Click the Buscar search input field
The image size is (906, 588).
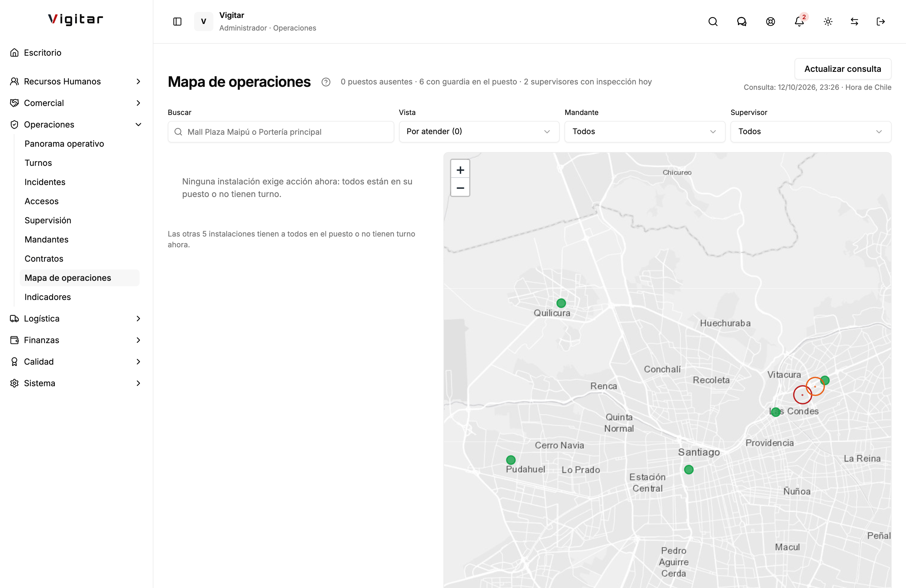pos(281,132)
